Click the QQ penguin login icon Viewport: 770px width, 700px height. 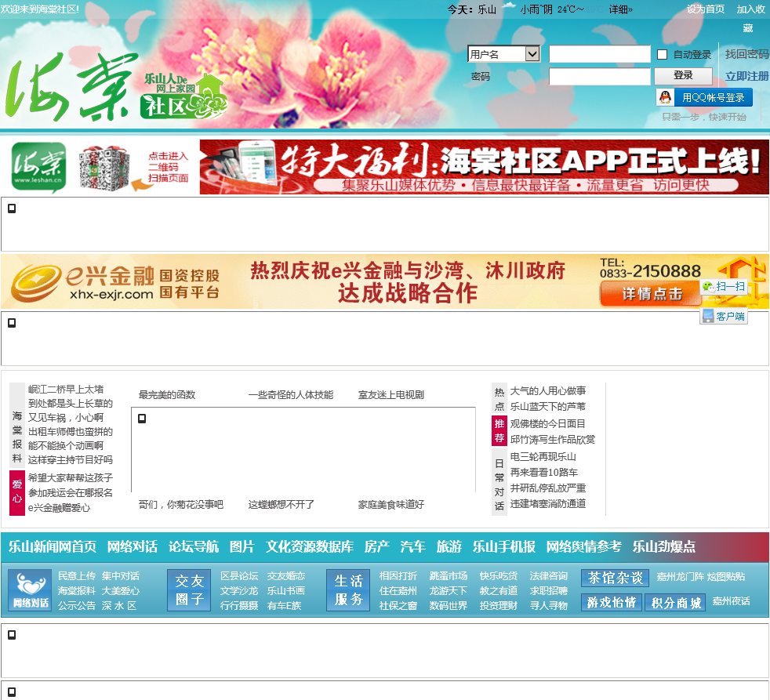666,97
